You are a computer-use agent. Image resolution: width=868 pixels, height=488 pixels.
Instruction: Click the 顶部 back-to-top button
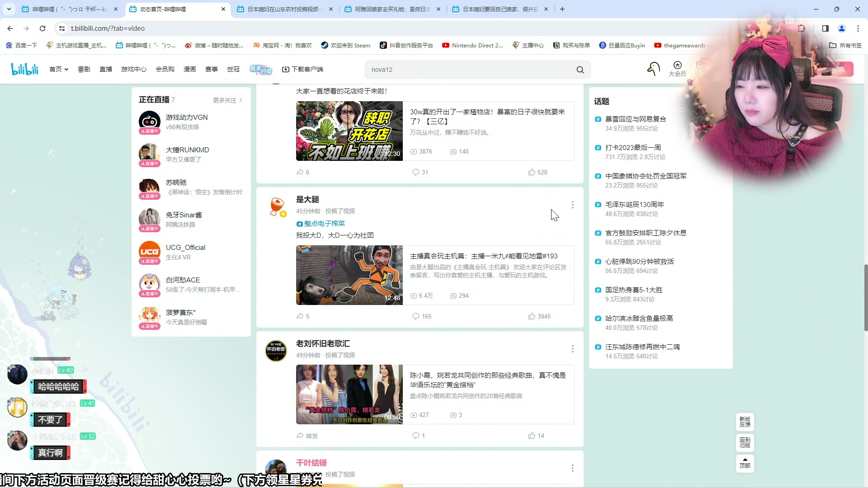tap(744, 464)
